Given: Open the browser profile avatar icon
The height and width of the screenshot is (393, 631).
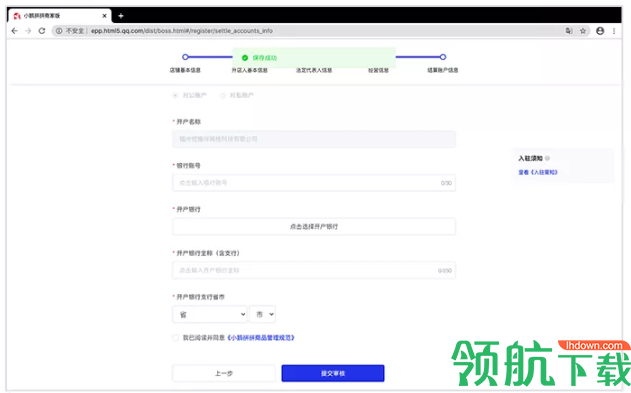Looking at the screenshot, I should tap(600, 31).
